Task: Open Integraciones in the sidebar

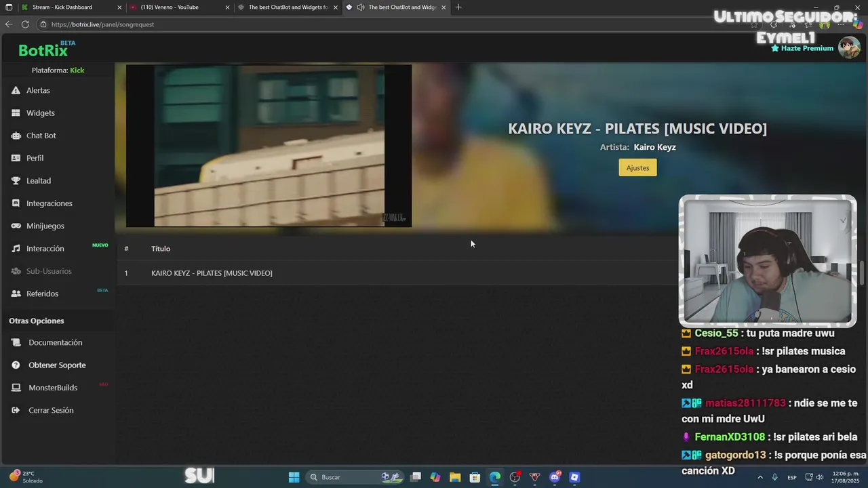Action: pyautogui.click(x=49, y=203)
